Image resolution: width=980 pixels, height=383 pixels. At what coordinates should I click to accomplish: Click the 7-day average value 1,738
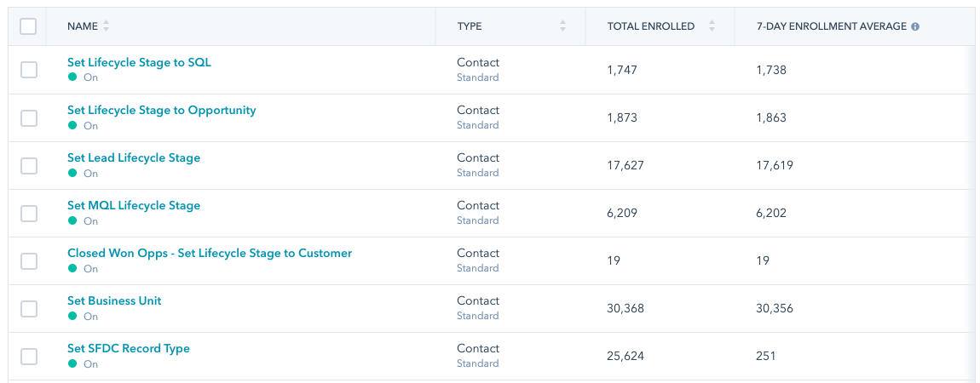pos(771,70)
